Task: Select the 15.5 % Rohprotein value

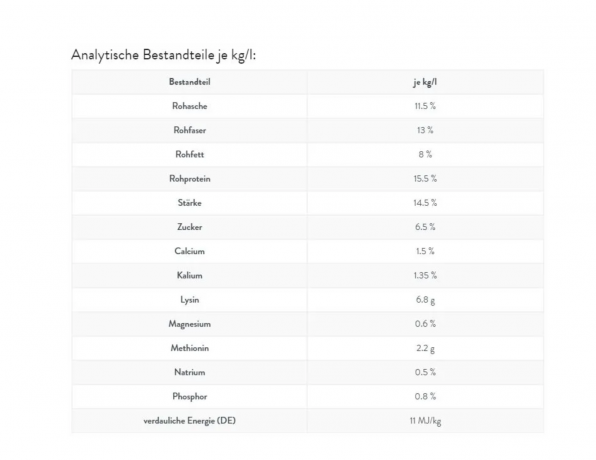Action: click(x=425, y=179)
